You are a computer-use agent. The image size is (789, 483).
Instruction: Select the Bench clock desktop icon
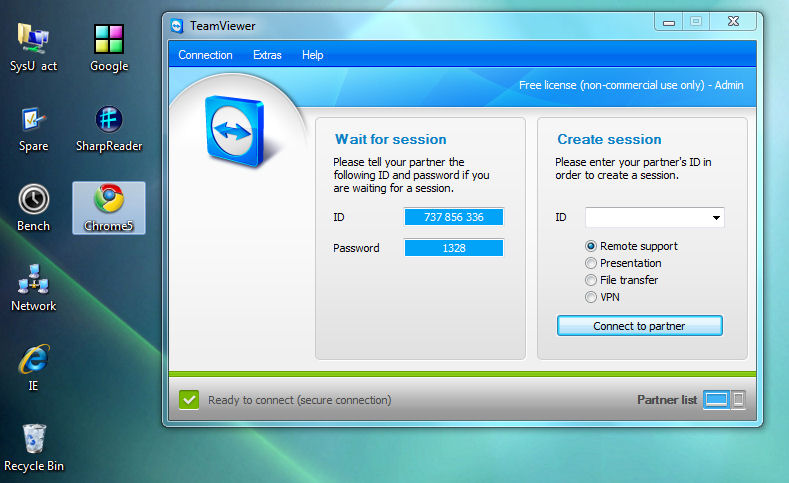point(33,208)
